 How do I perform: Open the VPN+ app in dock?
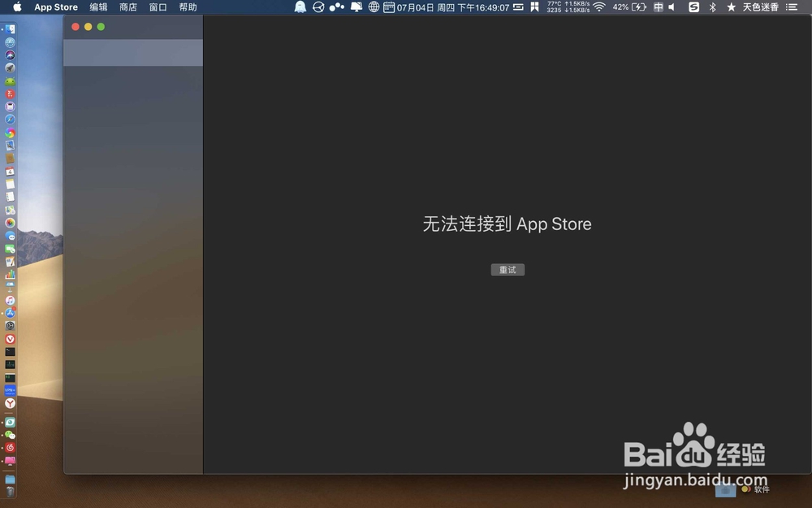(x=10, y=390)
